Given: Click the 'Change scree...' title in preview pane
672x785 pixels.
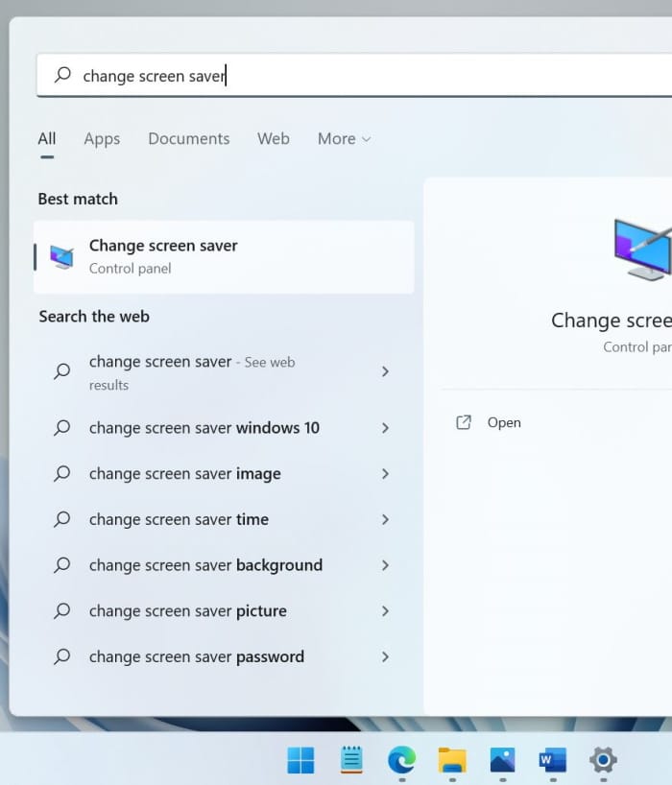Looking at the screenshot, I should tap(612, 321).
